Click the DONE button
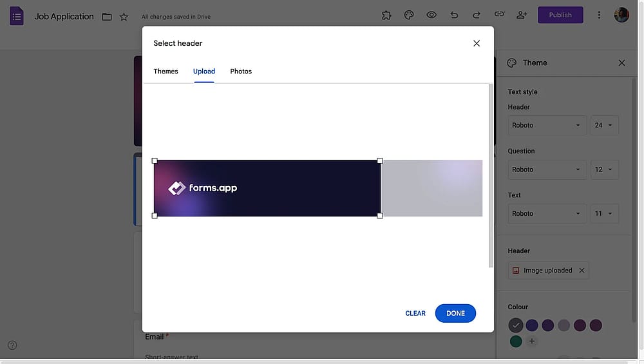 [455, 313]
